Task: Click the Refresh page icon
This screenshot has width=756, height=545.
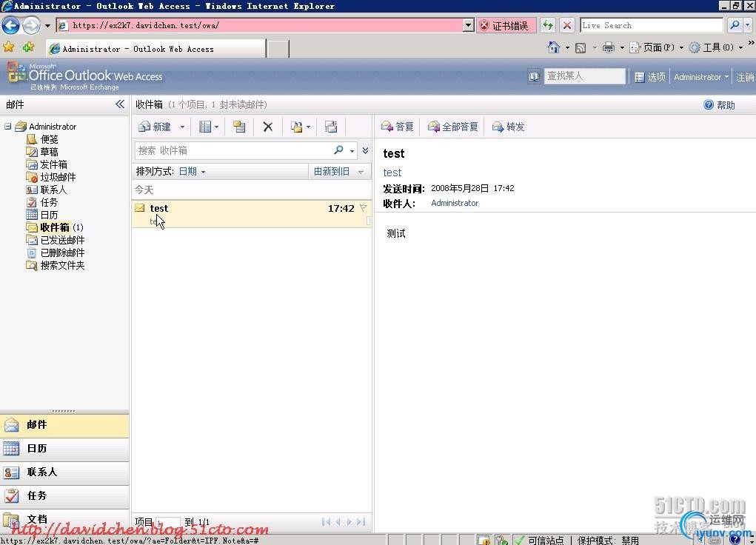Action: pos(547,25)
